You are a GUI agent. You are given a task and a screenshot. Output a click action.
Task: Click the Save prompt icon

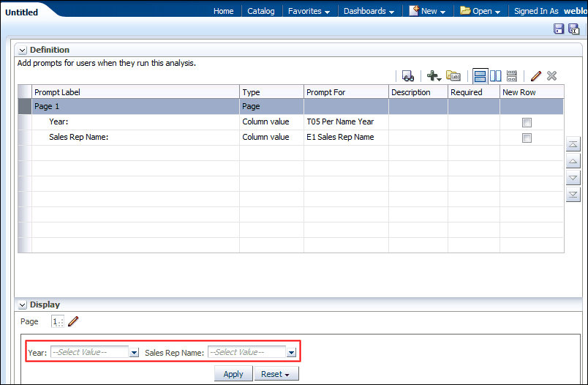point(559,29)
